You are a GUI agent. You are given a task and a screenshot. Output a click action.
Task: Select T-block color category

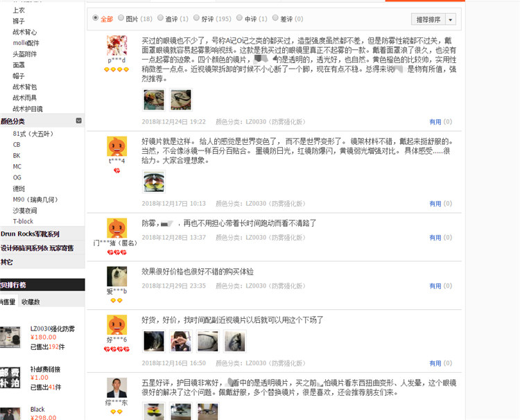[x=23, y=222]
